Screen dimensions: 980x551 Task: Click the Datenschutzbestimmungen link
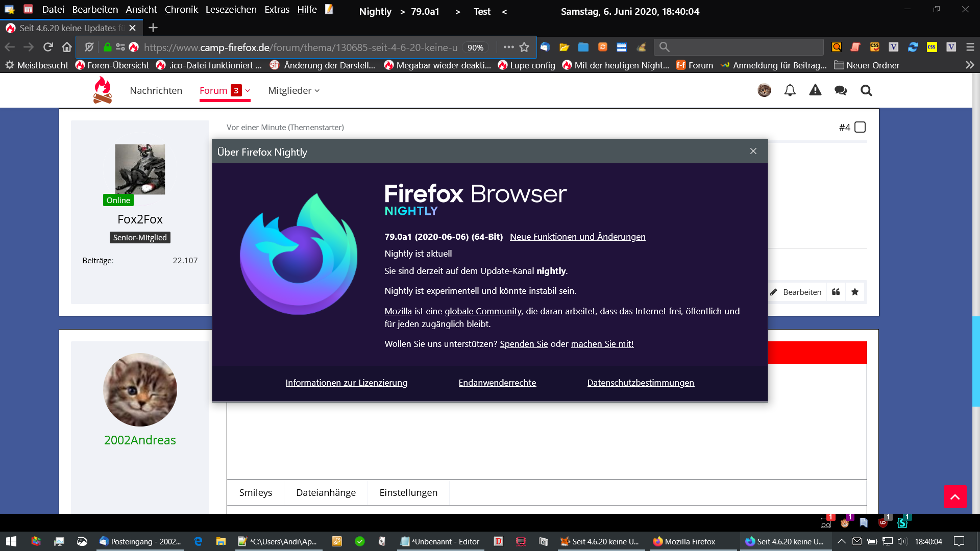[x=640, y=383]
